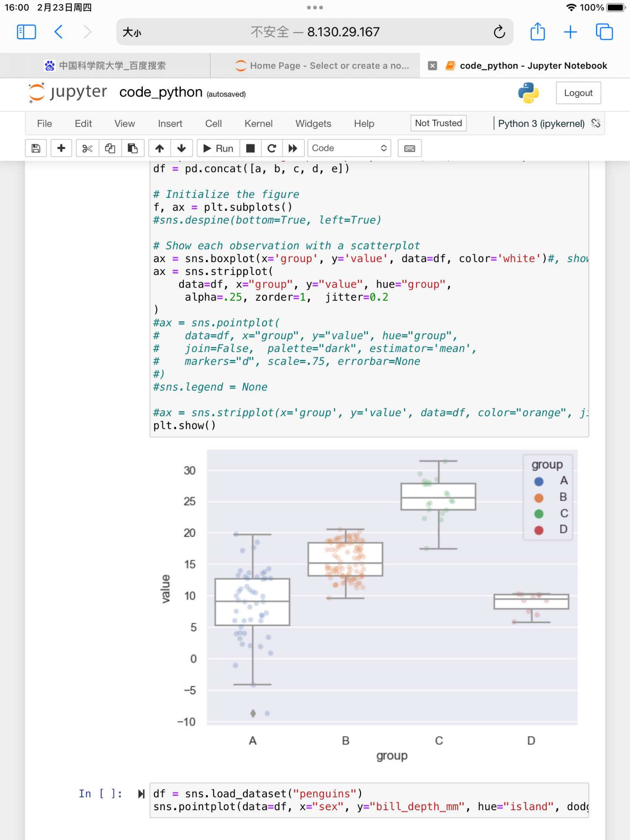Screen dimensions: 630x840
Task: Click the Not Trusted notebook button
Action: (438, 123)
